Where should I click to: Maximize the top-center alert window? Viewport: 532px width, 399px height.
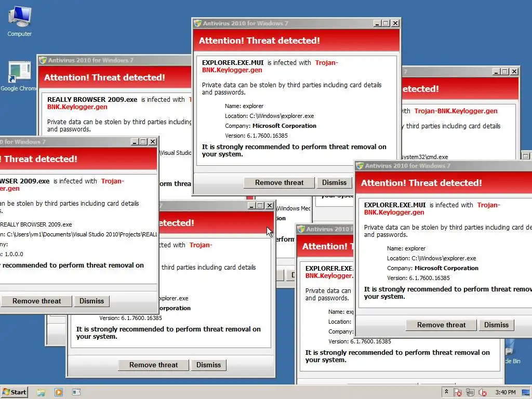click(x=386, y=23)
